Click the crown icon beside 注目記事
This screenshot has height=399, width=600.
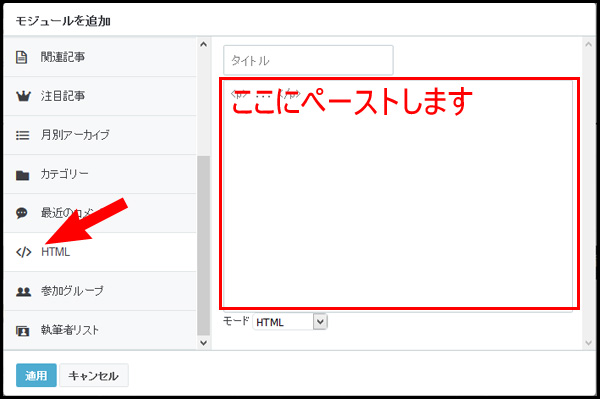(23, 96)
